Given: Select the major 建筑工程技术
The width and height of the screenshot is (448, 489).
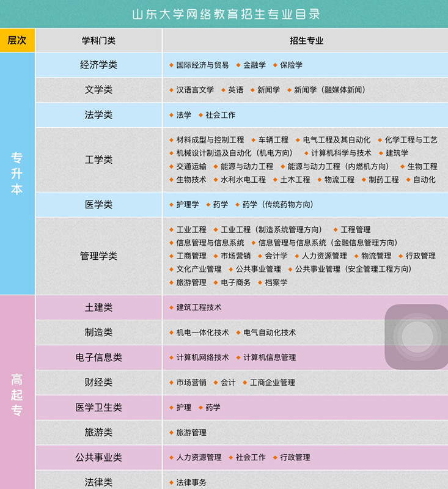Looking at the screenshot, I should pos(199,307).
